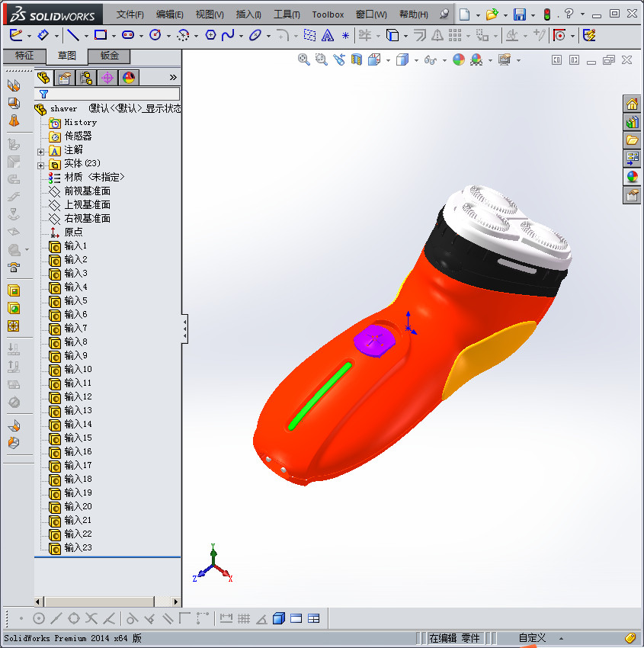Expand the 实体(23) folder

(x=40, y=165)
